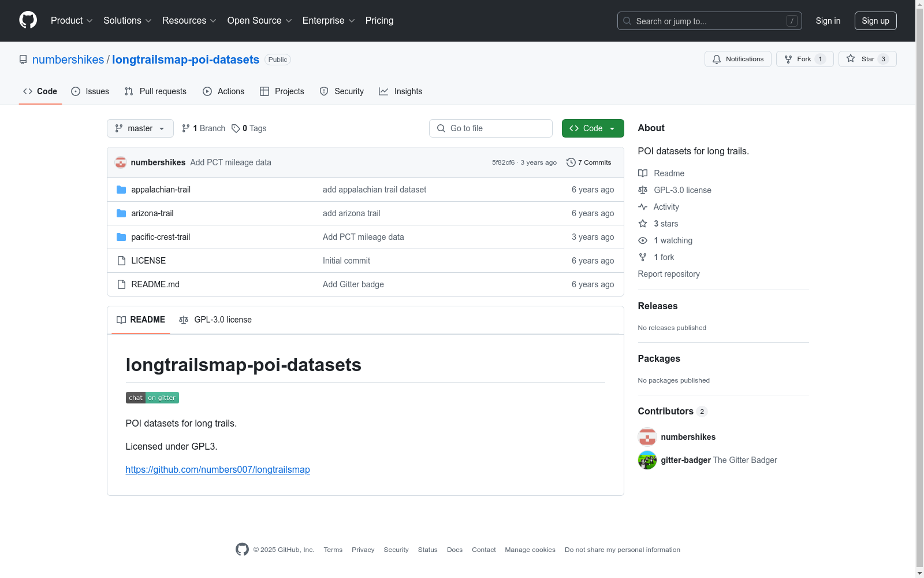This screenshot has width=924, height=578.
Task: Open the longtrailsmap-poi-datasets repository link
Action: [x=185, y=60]
